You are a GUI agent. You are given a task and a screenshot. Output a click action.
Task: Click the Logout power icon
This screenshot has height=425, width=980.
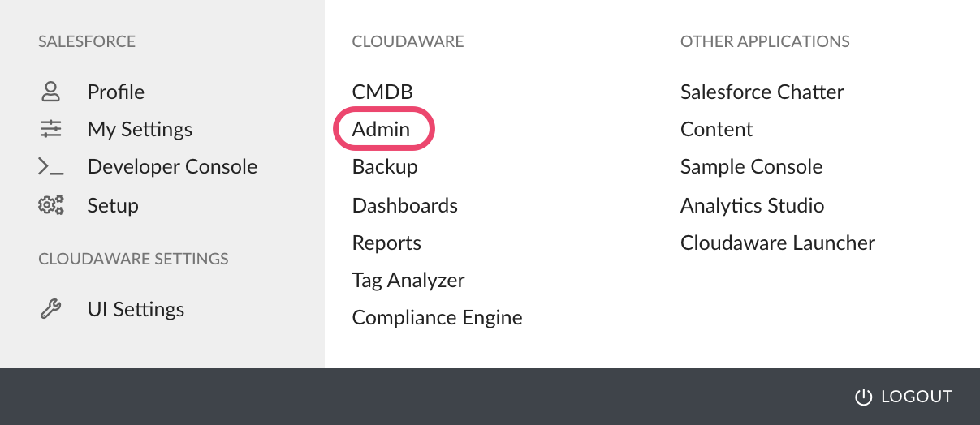(x=863, y=397)
